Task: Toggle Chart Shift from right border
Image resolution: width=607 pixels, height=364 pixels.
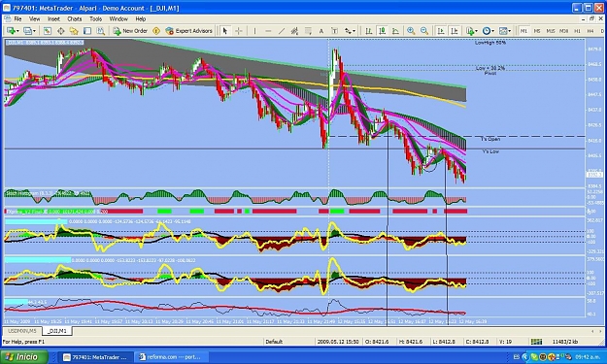Action: click(455, 31)
